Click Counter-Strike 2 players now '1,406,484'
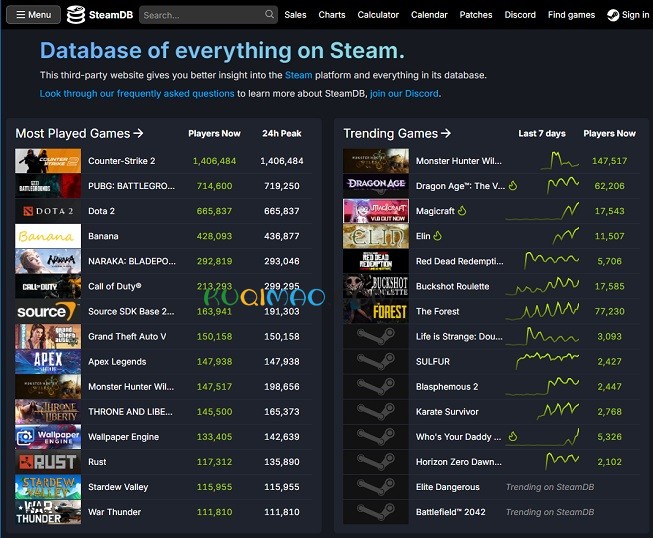653x538 pixels. point(214,161)
